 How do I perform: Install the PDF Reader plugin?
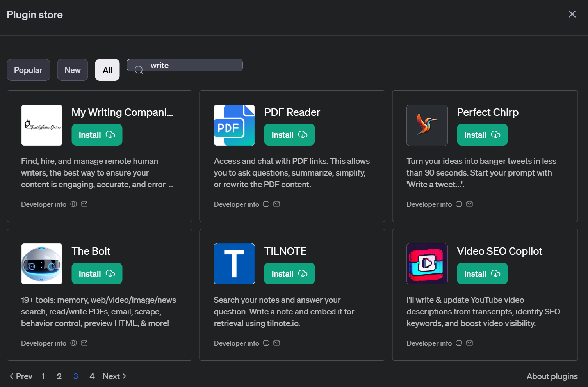[289, 135]
